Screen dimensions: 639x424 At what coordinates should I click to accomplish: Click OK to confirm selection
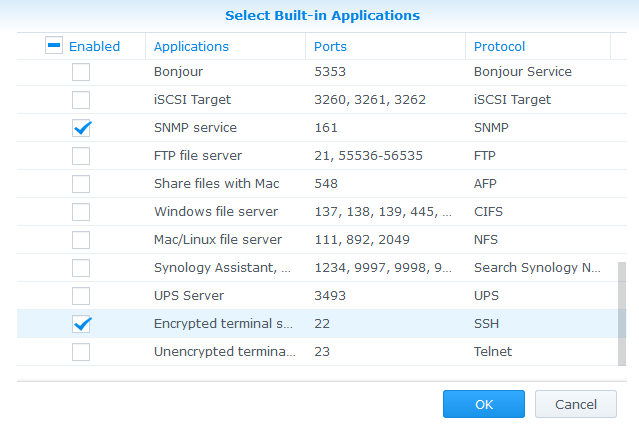pos(484,404)
